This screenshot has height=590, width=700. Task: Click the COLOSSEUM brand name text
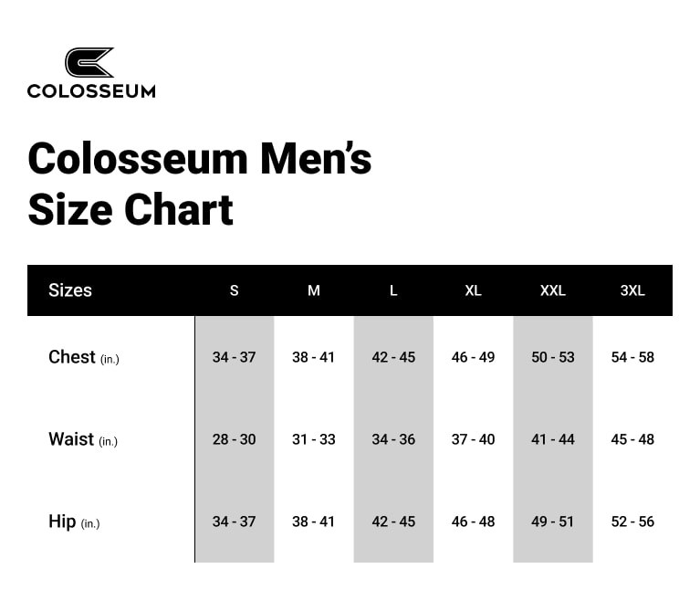(91, 90)
